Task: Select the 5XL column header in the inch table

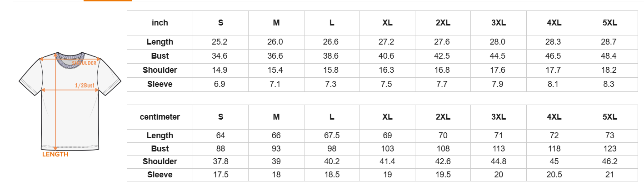Action: click(x=609, y=23)
